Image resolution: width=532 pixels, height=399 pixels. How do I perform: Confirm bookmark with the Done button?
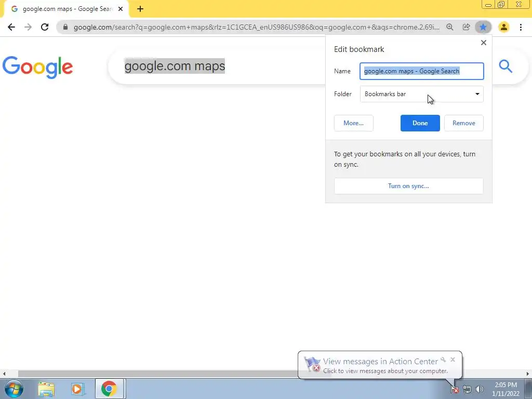(420, 123)
